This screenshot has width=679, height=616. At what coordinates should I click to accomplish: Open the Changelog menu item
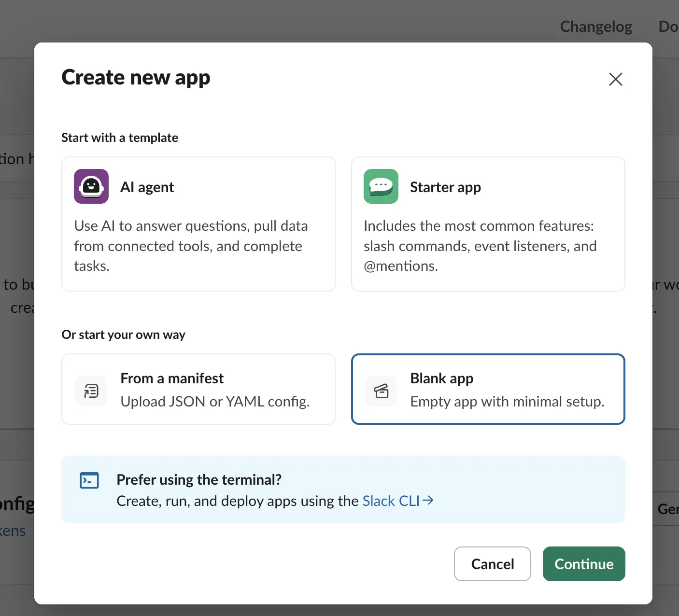click(596, 27)
